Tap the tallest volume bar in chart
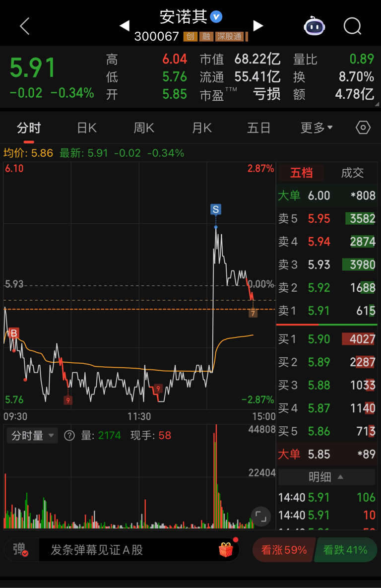 pos(216,476)
